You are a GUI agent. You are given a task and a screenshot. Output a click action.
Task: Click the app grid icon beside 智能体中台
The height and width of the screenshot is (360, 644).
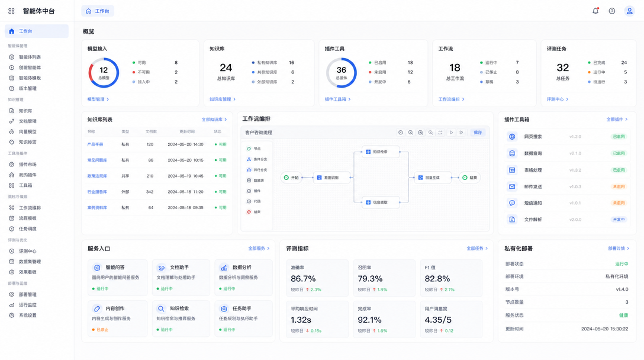click(11, 11)
